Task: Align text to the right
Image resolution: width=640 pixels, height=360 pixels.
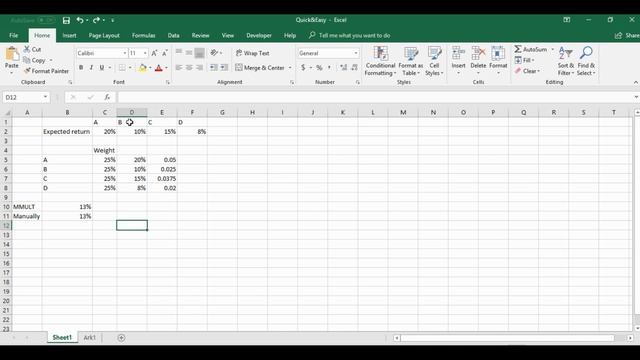Action: tap(199, 67)
